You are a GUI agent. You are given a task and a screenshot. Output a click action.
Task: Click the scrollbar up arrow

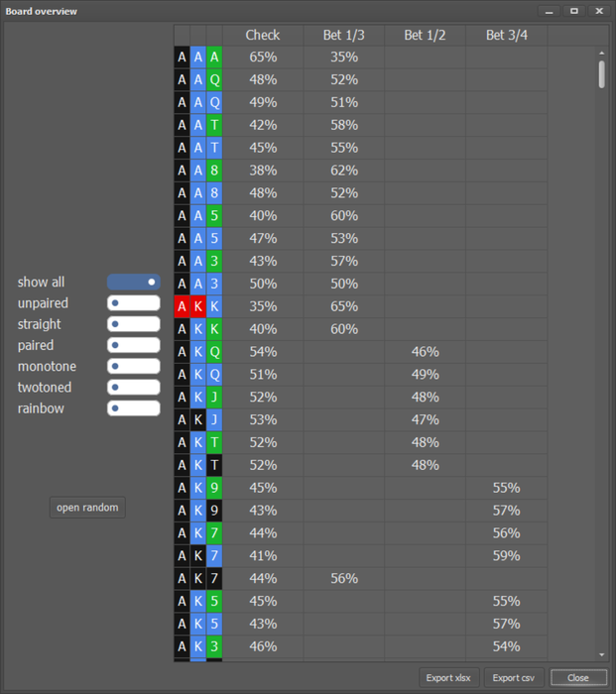601,54
